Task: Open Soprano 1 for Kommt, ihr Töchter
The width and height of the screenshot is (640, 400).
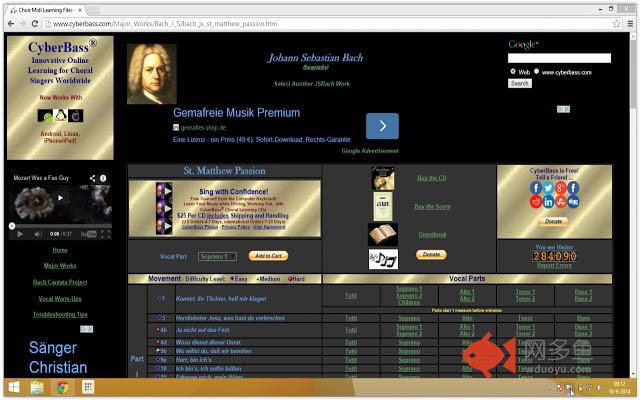Action: tap(409, 289)
